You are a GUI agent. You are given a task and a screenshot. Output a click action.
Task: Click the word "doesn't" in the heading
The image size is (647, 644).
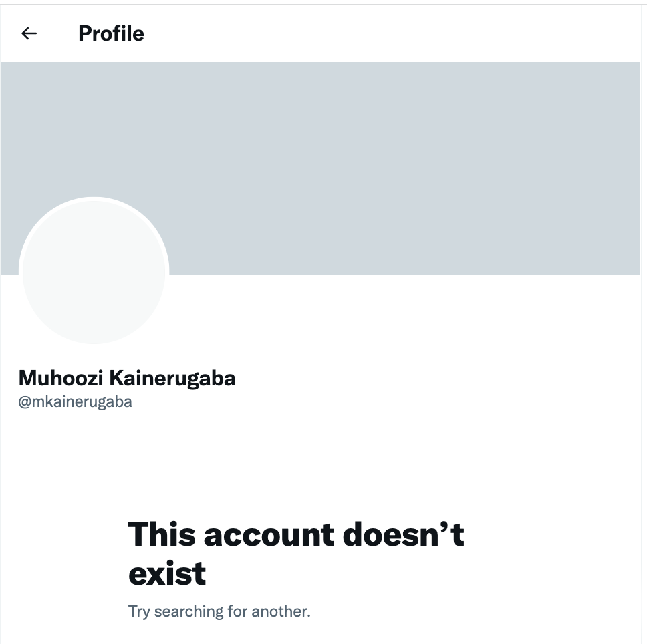[x=403, y=534]
